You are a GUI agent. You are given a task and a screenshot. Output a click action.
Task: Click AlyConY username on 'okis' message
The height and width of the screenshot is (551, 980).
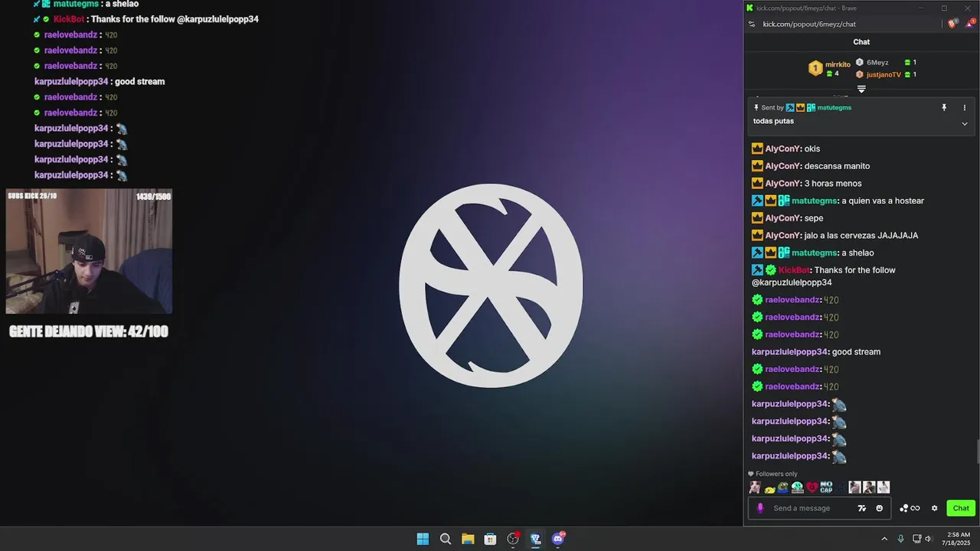(x=782, y=148)
